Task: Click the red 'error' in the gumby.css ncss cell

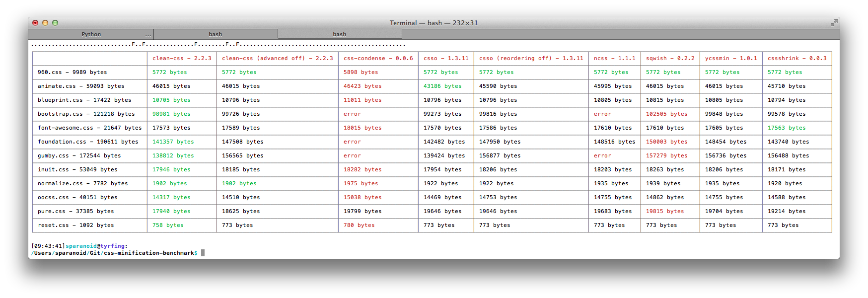Action: [602, 155]
